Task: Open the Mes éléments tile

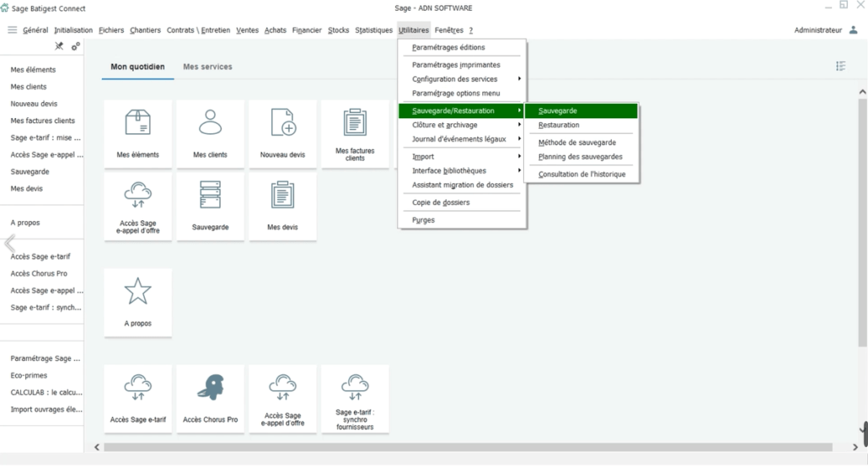Action: click(138, 134)
